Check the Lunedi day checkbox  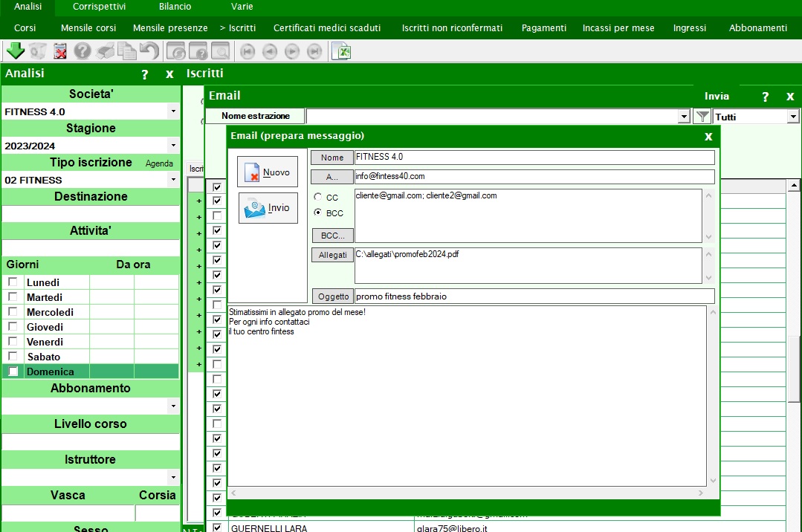coord(13,282)
